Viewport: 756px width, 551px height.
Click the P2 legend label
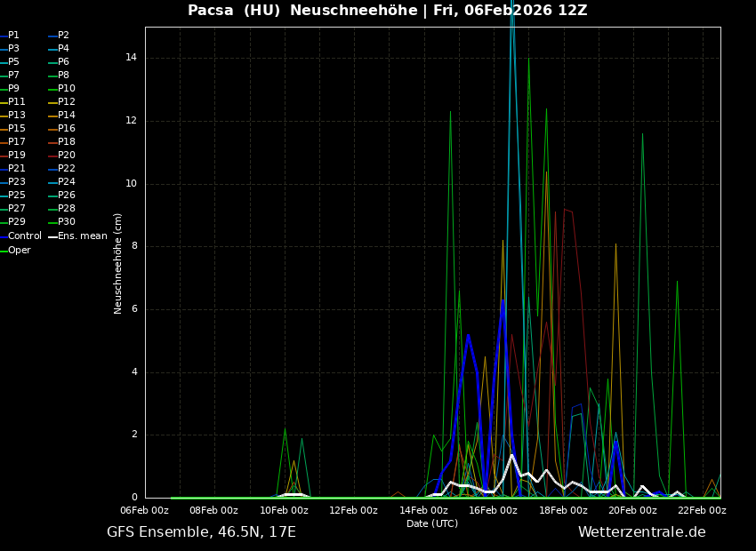tap(64, 36)
